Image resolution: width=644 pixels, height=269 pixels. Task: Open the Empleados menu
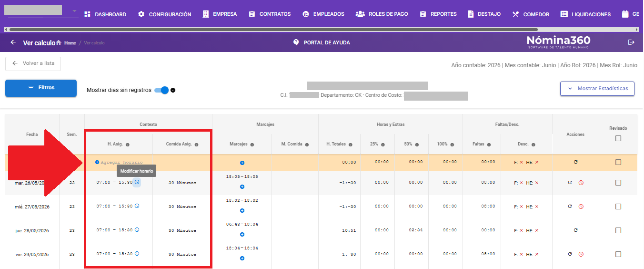(x=323, y=14)
